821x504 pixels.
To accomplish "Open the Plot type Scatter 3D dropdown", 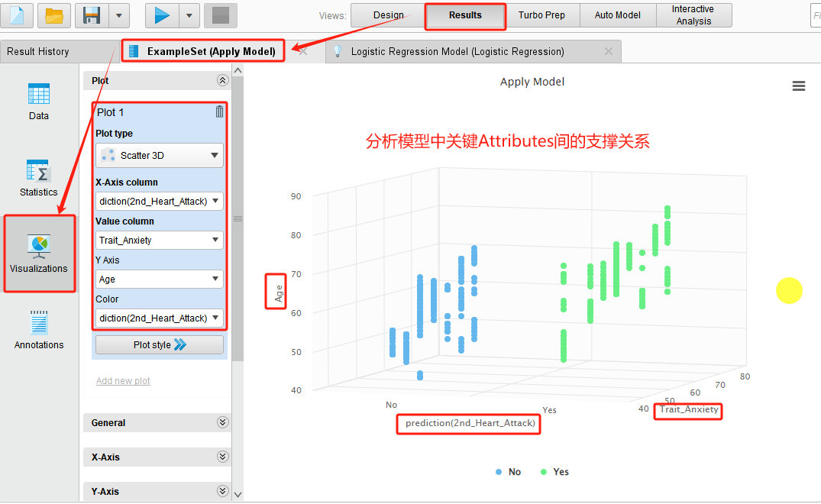I will (x=159, y=156).
